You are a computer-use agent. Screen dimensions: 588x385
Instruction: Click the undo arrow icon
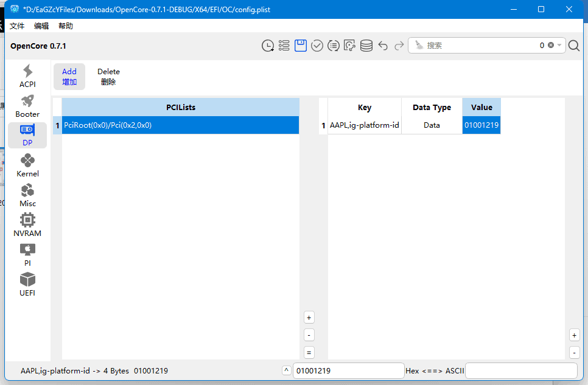tap(383, 46)
